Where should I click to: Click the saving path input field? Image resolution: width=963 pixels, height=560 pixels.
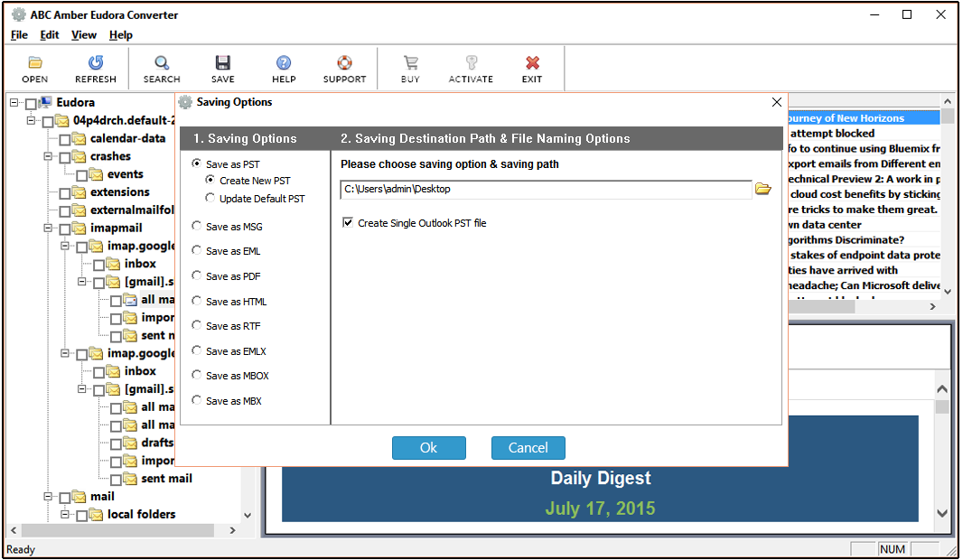pyautogui.click(x=546, y=189)
